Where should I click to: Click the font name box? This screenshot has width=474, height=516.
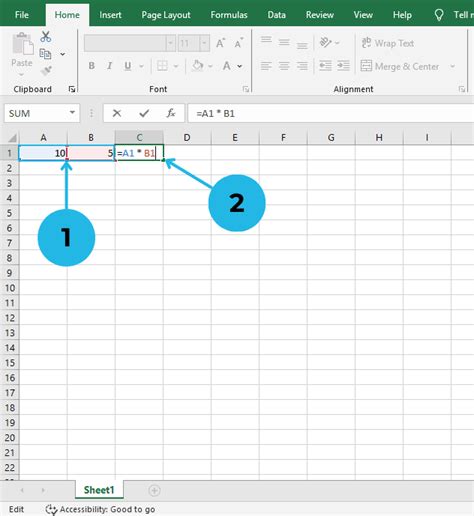(x=125, y=43)
